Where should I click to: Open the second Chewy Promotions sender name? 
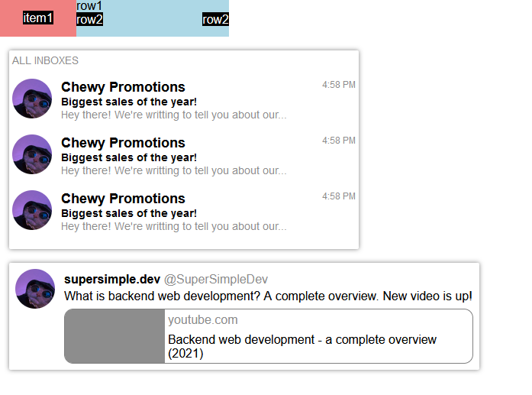[123, 143]
